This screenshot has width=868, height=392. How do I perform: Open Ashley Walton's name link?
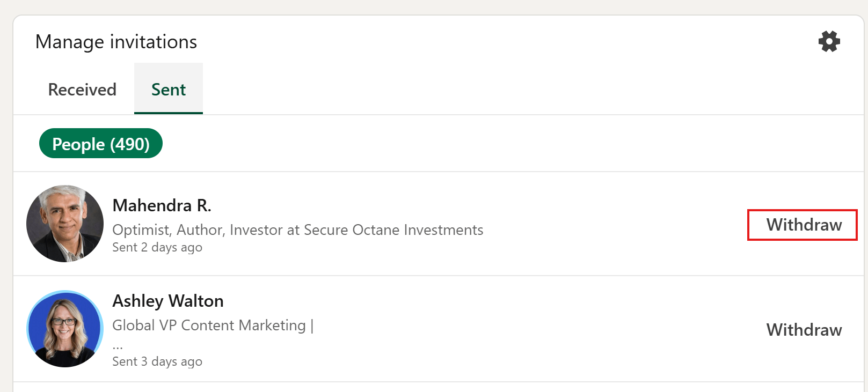coord(167,301)
